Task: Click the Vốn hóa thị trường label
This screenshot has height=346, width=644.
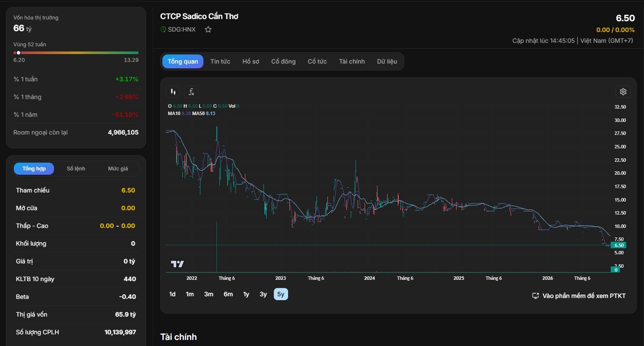Action: (x=36, y=18)
